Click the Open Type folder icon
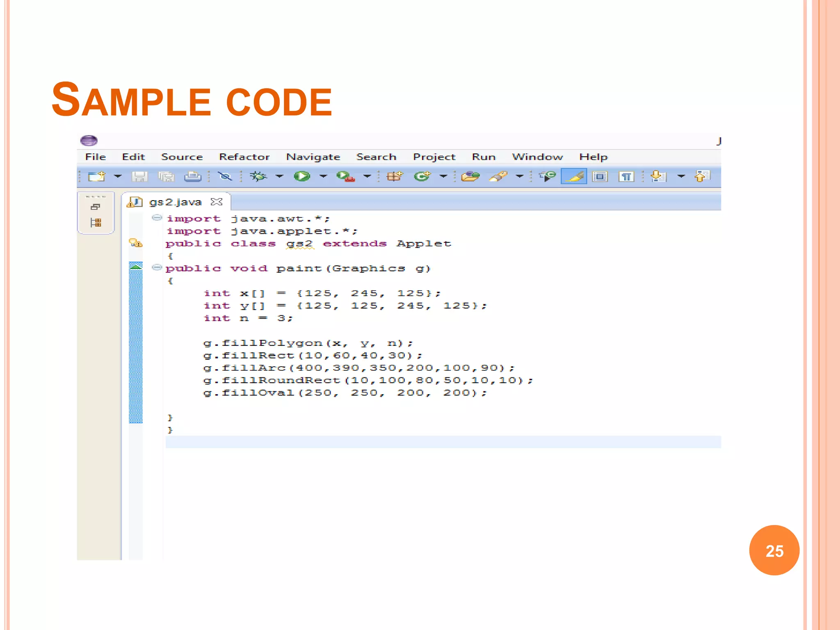 (x=470, y=176)
